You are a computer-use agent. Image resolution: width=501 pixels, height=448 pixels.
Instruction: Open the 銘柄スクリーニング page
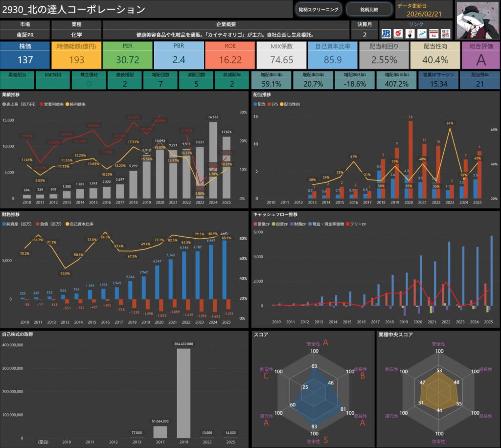(x=319, y=9)
